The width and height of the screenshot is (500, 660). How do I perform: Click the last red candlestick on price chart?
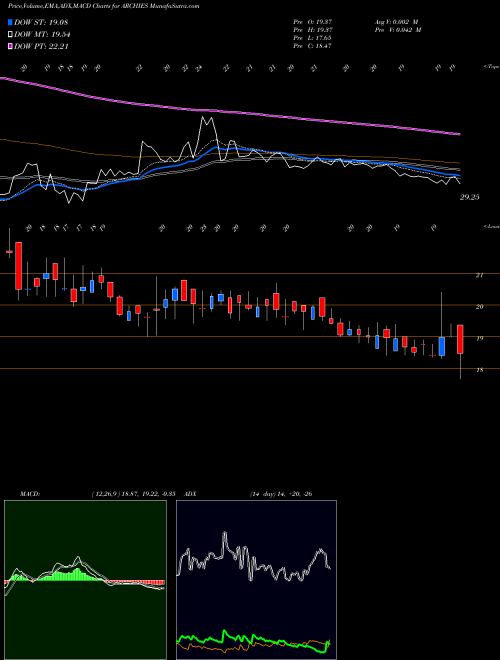(460, 339)
